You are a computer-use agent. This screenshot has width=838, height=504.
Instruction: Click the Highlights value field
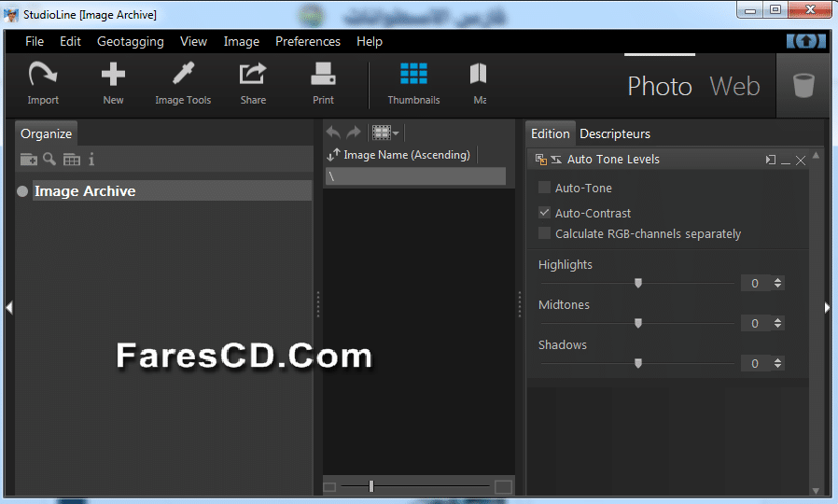[x=756, y=283]
